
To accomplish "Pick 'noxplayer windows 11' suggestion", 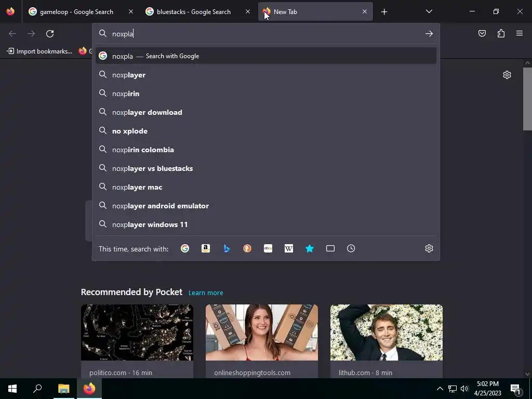I will [266, 224].
